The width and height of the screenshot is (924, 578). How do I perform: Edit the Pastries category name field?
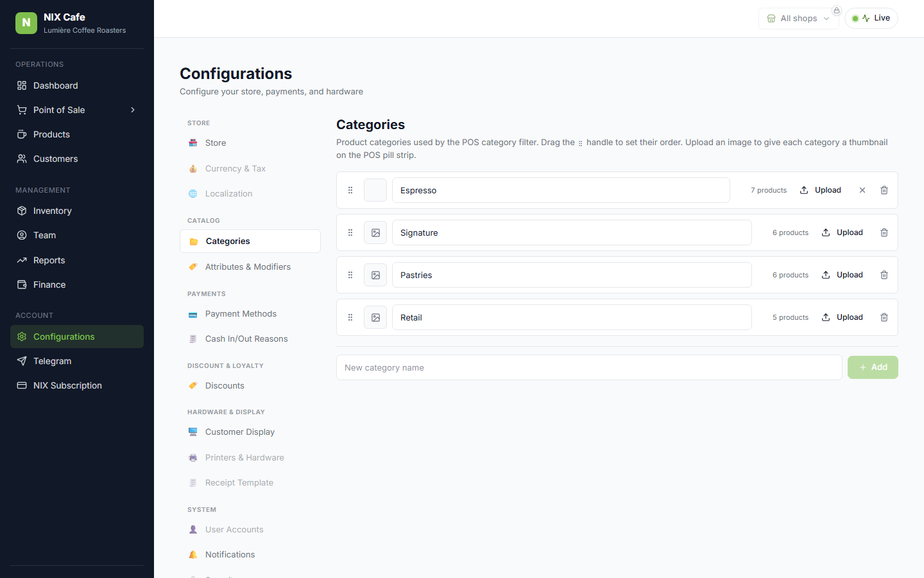tap(572, 275)
